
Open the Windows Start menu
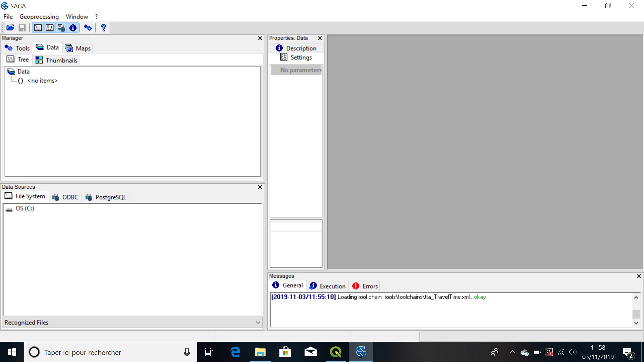tap(12, 352)
